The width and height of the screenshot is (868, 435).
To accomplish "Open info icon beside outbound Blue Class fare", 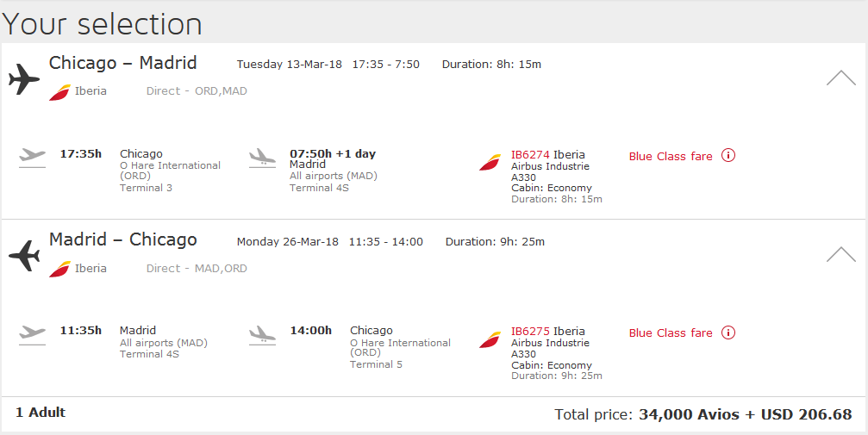I will tap(728, 156).
